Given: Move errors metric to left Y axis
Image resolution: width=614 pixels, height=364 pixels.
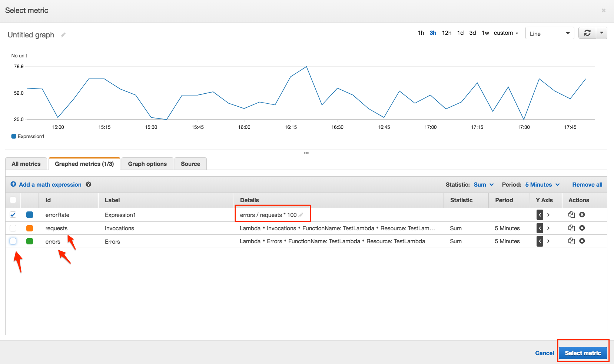Looking at the screenshot, I should pyautogui.click(x=540, y=241).
